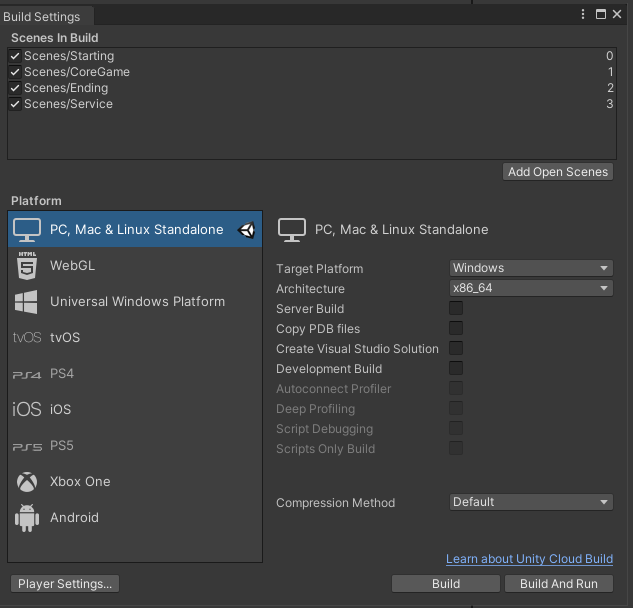Enable Create Visual Studio Solution checkbox
Screen dimensions: 633x608
(x=456, y=348)
